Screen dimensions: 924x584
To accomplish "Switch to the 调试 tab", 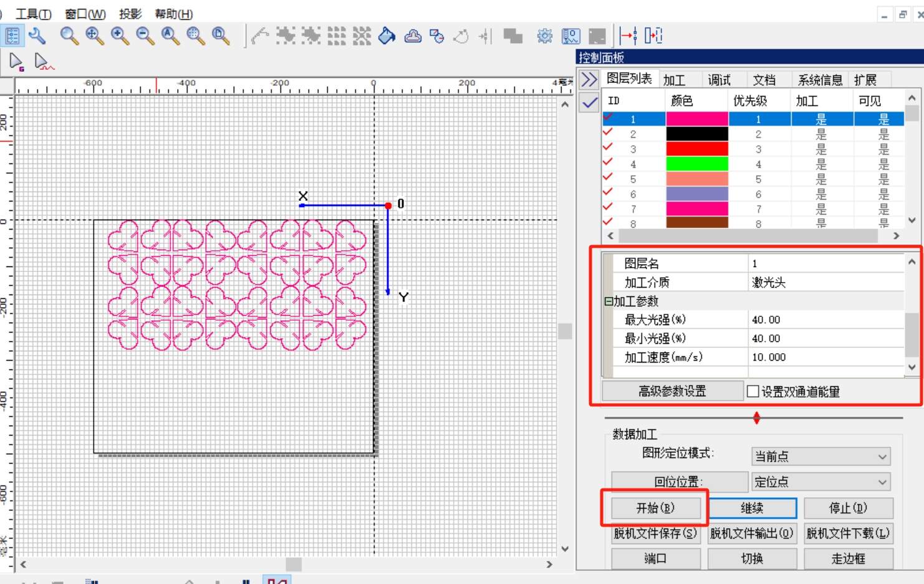I will (x=719, y=80).
